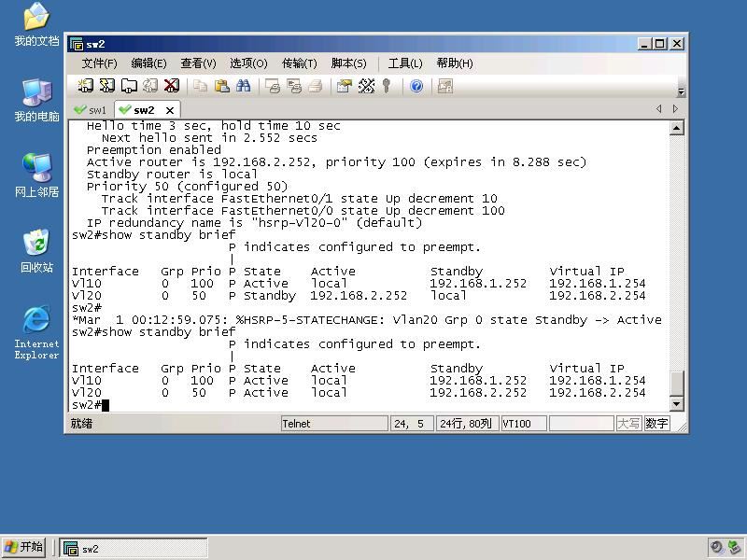The image size is (747, 560).
Task: Click the Public Key Assistant key icon
Action: tap(387, 86)
